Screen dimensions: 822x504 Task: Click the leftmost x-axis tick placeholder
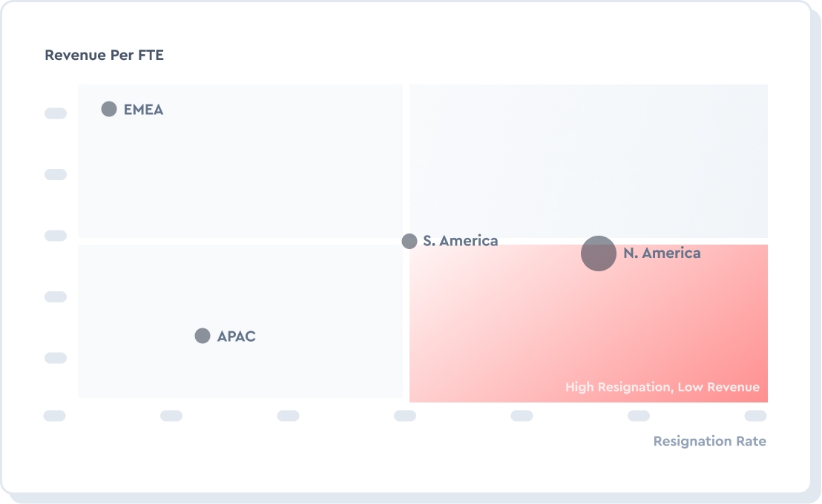click(x=55, y=416)
